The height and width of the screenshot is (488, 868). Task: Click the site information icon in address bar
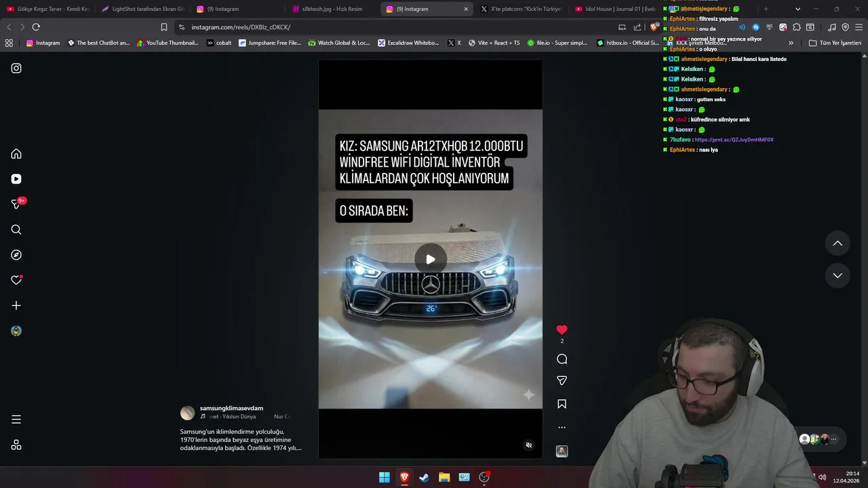[x=181, y=27]
